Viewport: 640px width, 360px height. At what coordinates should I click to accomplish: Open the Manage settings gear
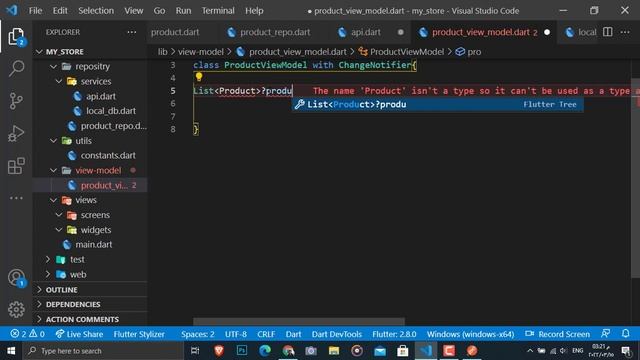(16, 309)
